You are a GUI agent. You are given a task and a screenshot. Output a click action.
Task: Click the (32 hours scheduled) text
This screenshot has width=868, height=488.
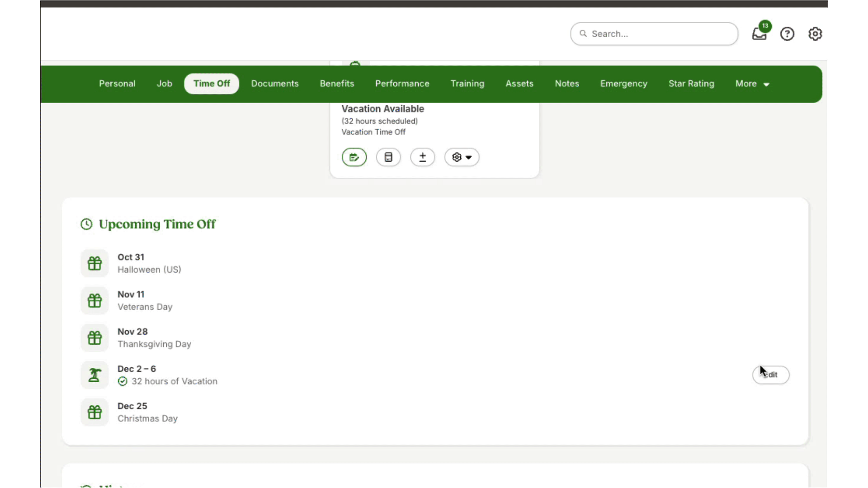pos(380,121)
